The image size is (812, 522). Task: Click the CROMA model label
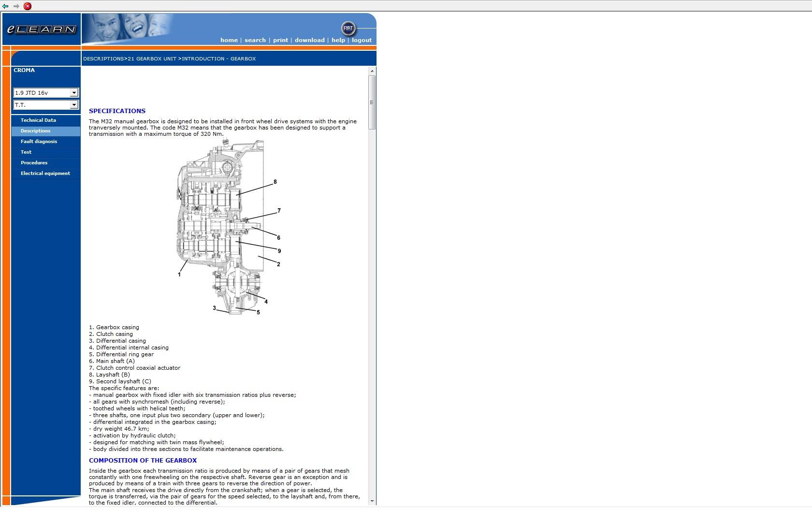click(x=24, y=71)
